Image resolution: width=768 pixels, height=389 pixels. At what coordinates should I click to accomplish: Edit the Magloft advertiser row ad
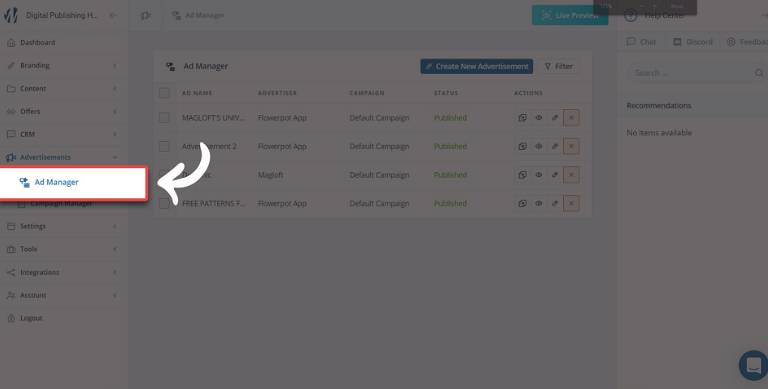point(555,175)
